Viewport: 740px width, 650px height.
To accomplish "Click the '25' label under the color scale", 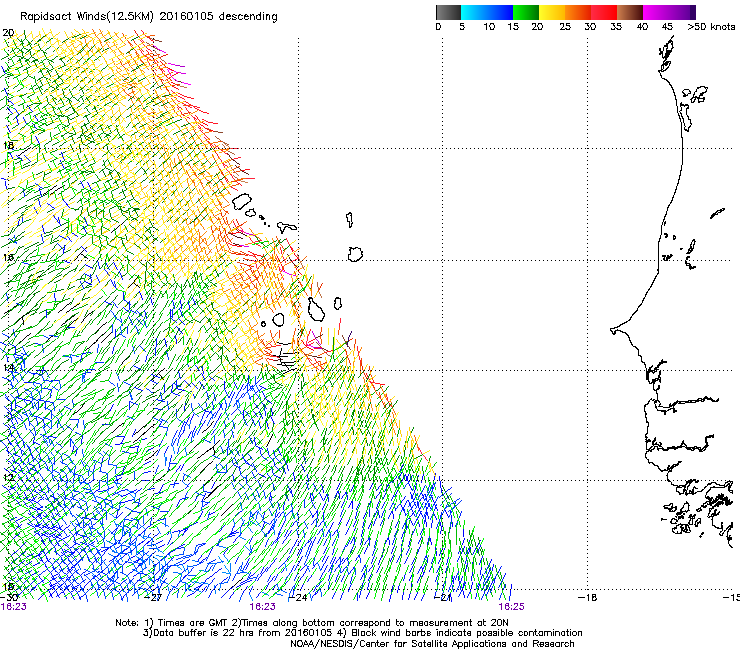I will point(565,27).
